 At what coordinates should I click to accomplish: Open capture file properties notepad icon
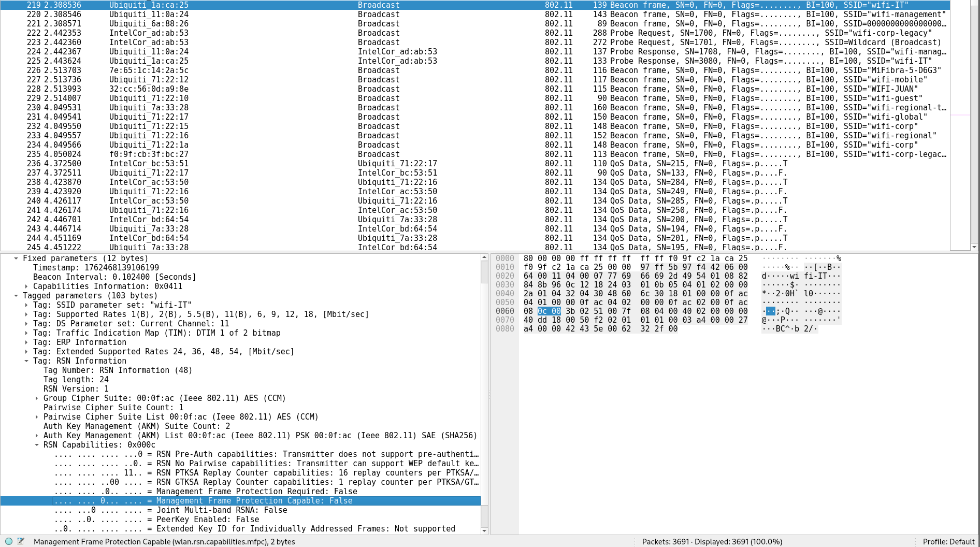click(x=21, y=541)
